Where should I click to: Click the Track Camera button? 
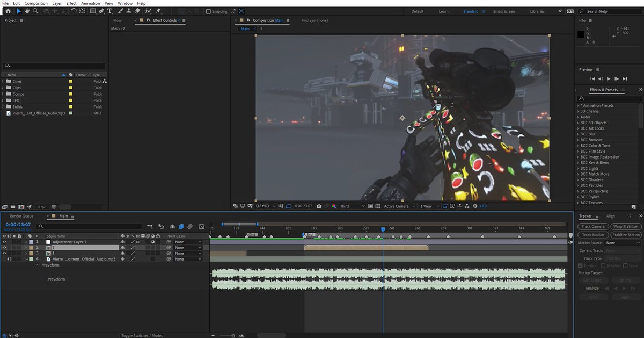click(593, 226)
